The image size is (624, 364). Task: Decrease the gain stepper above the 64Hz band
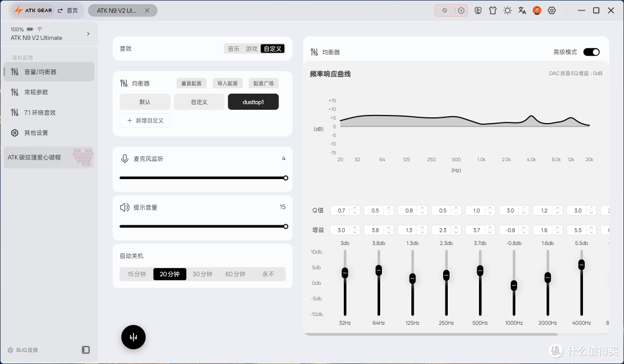388,232
